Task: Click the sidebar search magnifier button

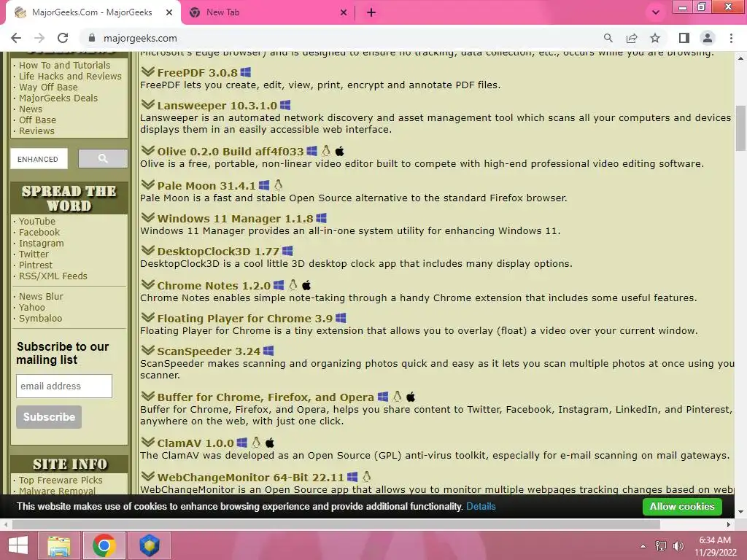Action: (103, 158)
